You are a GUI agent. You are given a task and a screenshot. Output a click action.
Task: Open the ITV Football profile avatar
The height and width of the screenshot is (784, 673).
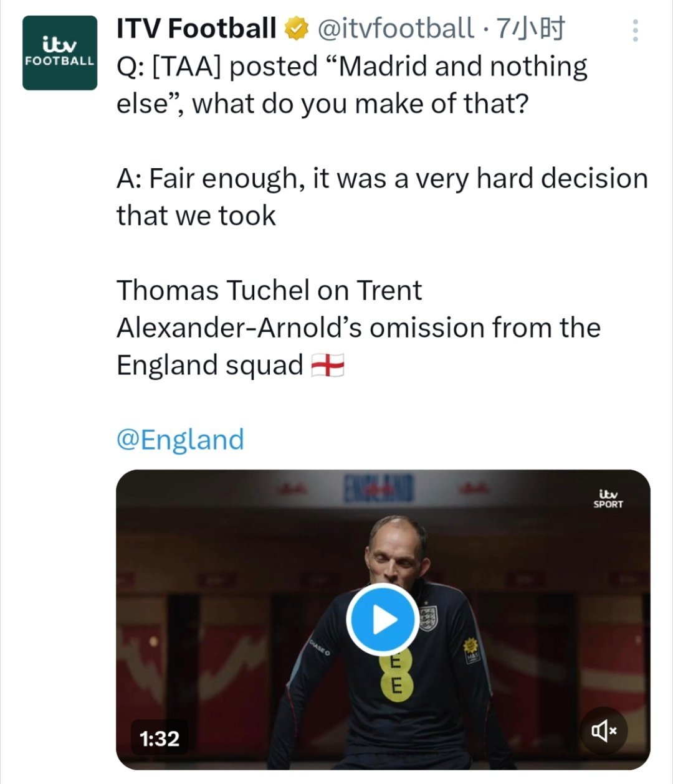pos(60,53)
